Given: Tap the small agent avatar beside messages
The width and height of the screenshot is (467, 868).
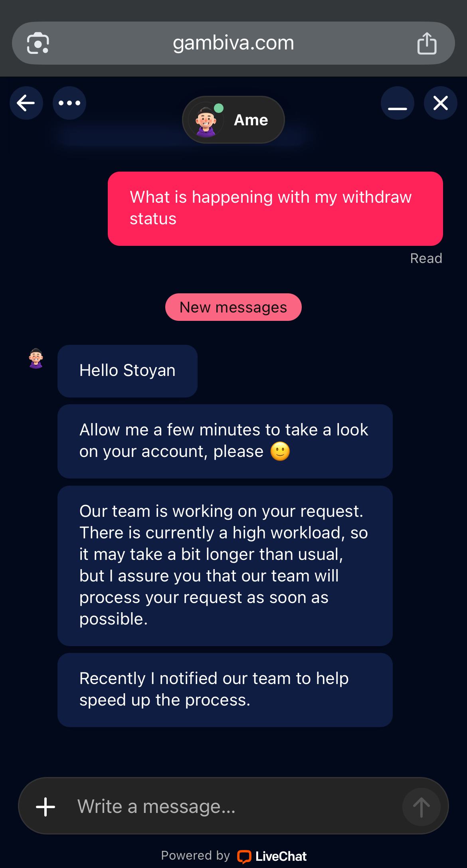Looking at the screenshot, I should point(36,358).
